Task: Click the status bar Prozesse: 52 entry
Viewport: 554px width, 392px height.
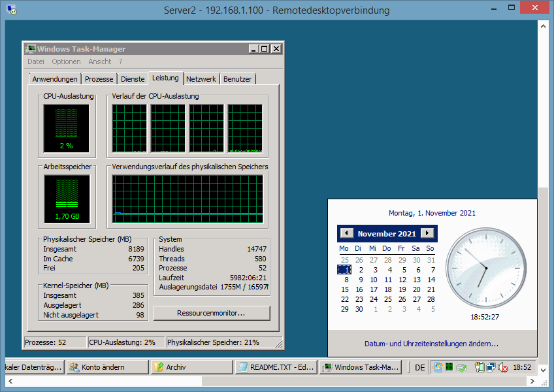Action: click(x=55, y=342)
